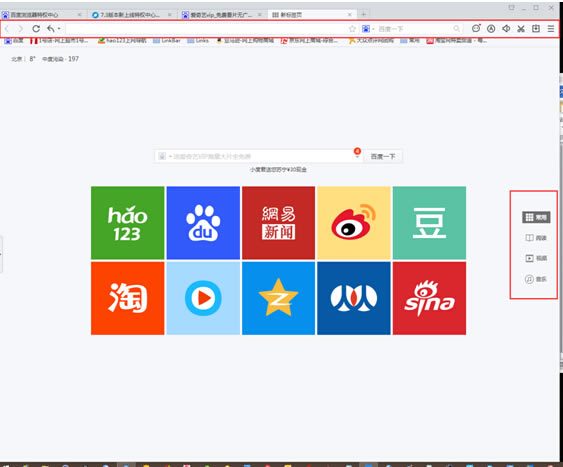Click the circled A icon in toolbar
Viewport: 563px width, 467px height.
pos(491,29)
